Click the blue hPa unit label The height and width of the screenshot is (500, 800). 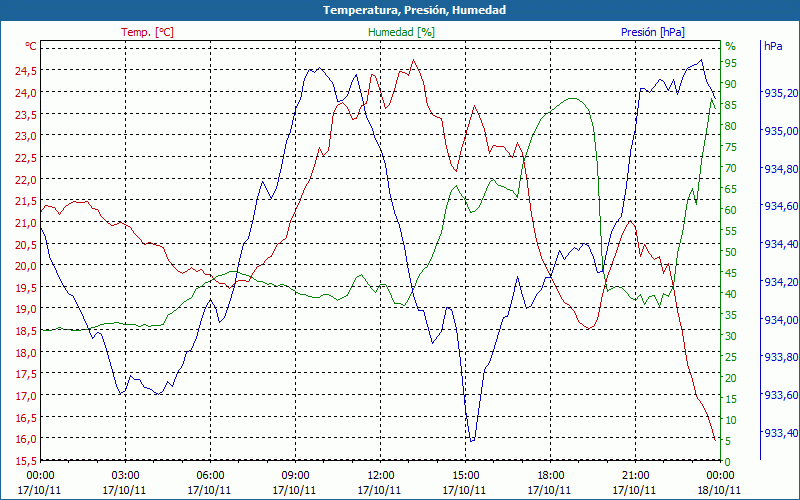click(x=773, y=46)
